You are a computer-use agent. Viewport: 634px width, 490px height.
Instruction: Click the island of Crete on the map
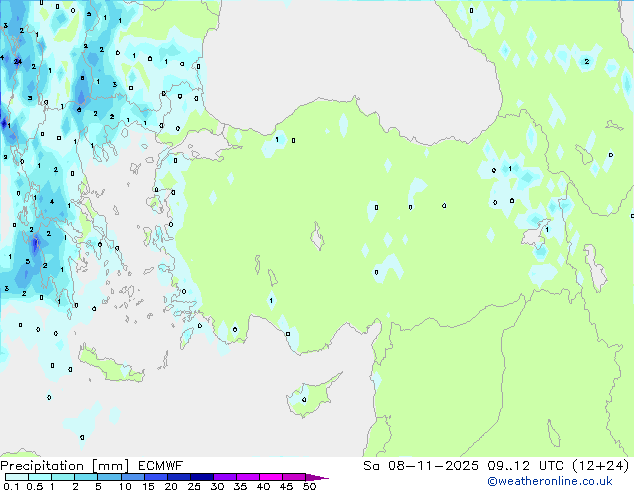click(x=110, y=364)
